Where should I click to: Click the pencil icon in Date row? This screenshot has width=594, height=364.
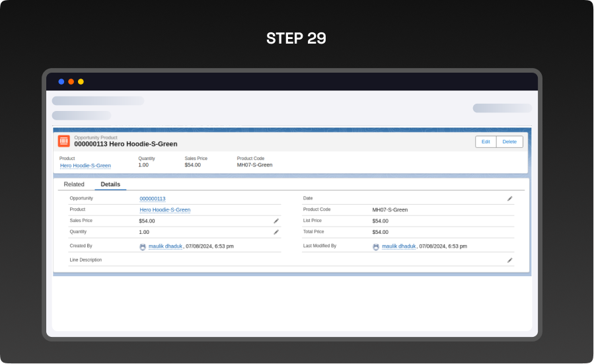509,198
